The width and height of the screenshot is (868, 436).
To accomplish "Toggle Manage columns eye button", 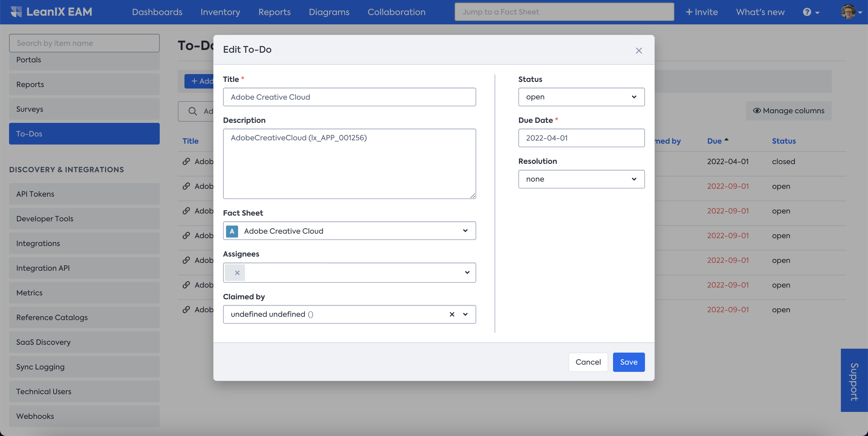I will click(788, 111).
